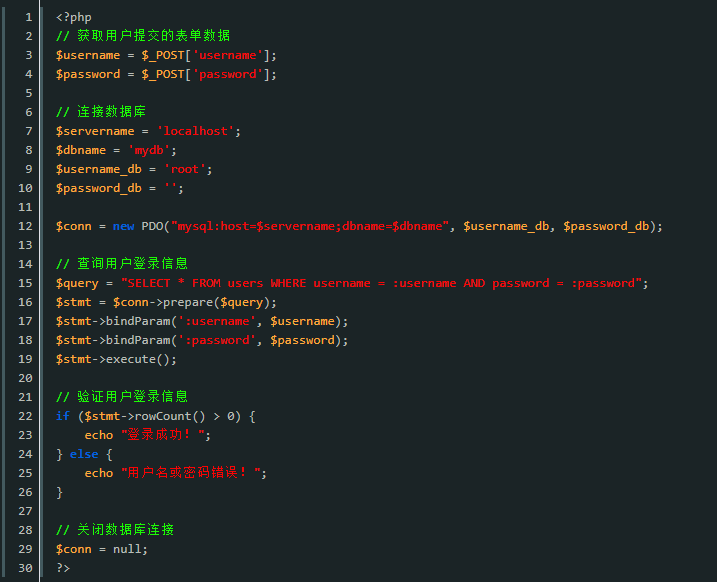Click 'WHERE' in the SQL query string

point(288,283)
